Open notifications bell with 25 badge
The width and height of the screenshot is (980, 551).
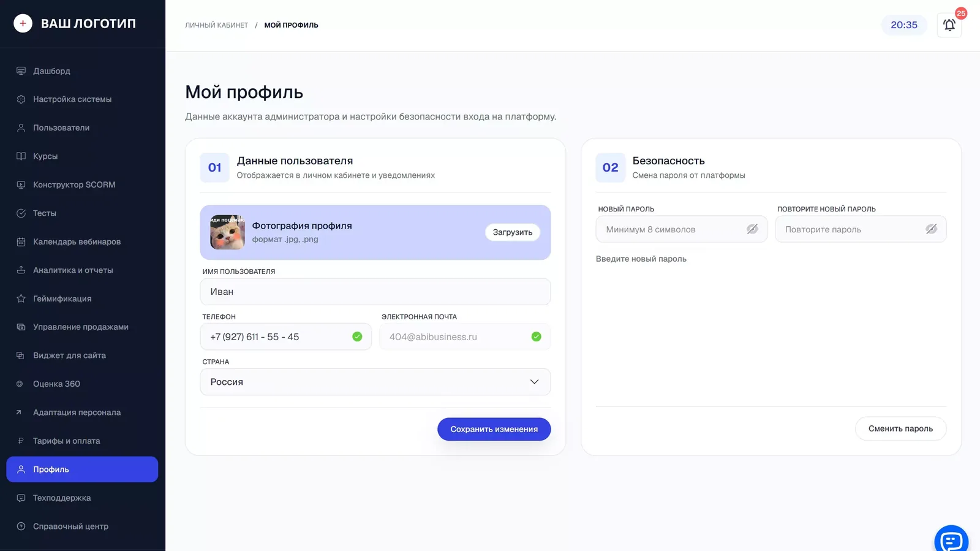[x=949, y=25]
